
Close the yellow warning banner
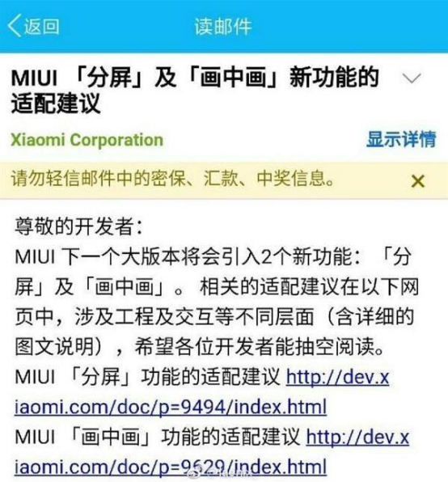pos(417,181)
